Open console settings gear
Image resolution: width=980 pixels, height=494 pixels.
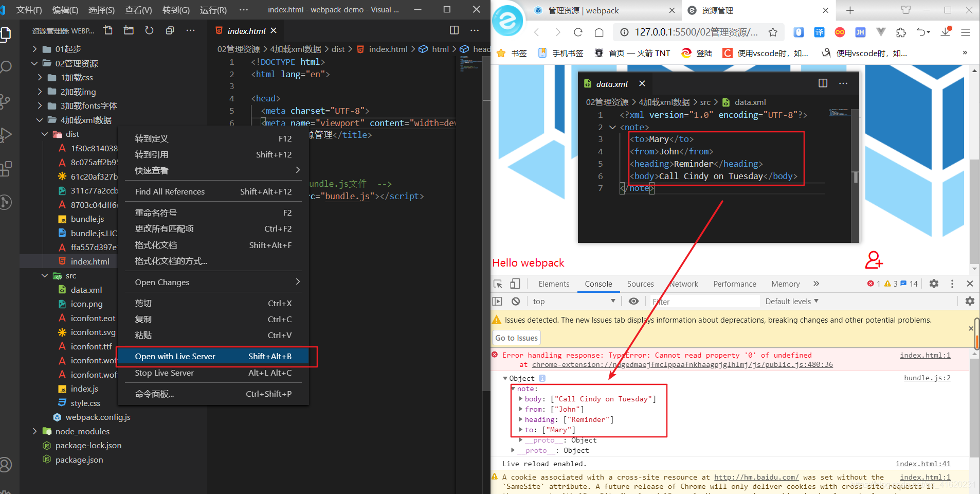coord(970,301)
